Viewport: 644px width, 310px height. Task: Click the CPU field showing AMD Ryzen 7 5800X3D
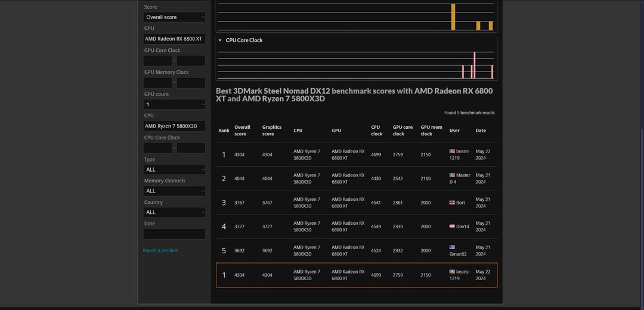[174, 126]
